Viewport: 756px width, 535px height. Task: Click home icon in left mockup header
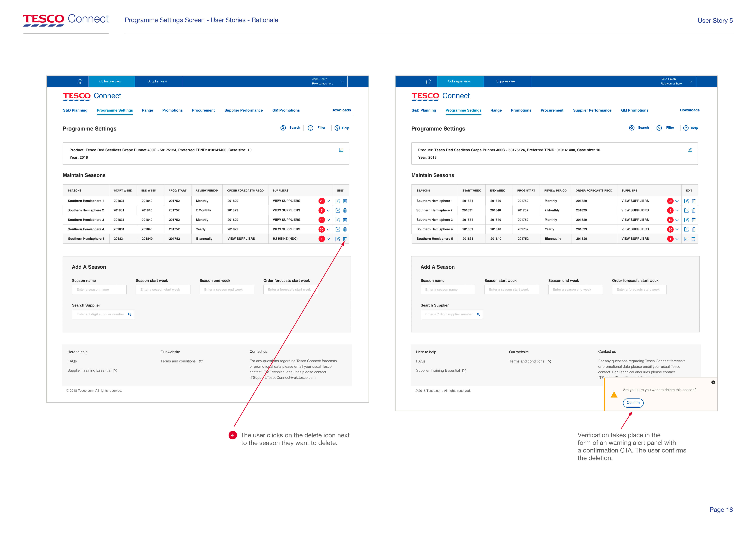click(80, 81)
